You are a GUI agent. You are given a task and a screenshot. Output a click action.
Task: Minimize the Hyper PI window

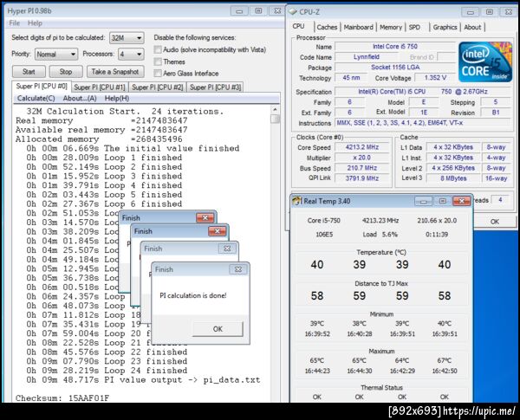click(239, 11)
